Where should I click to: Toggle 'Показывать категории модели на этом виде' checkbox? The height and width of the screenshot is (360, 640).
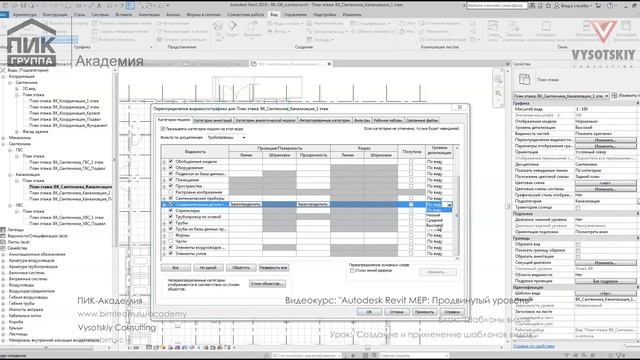point(163,129)
